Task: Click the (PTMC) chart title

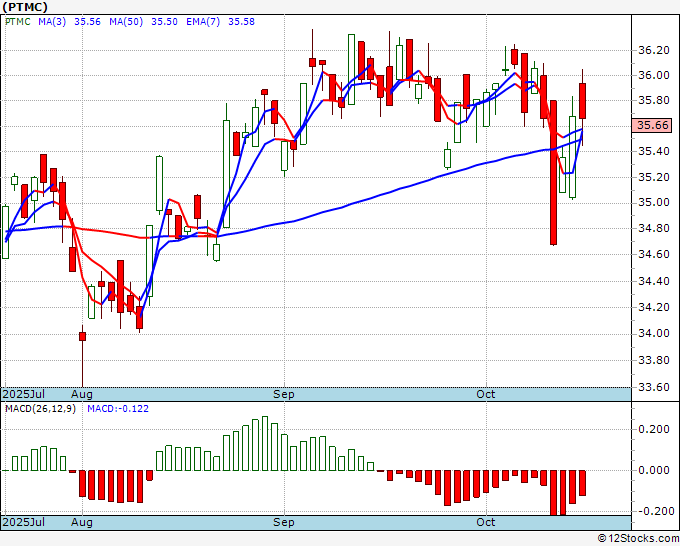Action: [25, 7]
